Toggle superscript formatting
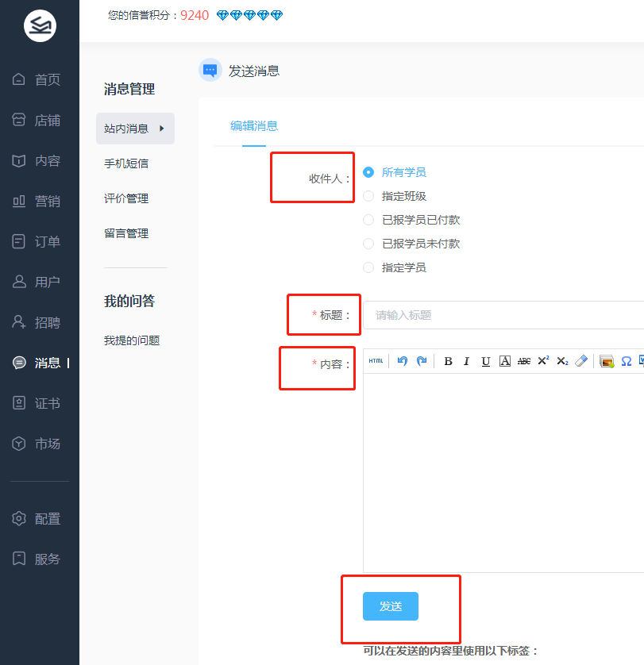The height and width of the screenshot is (665, 644). 543,361
